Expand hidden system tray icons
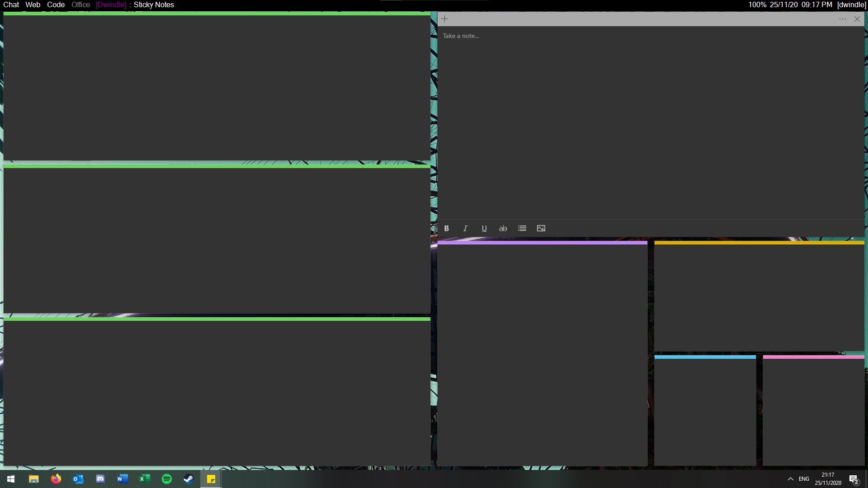The height and width of the screenshot is (488, 868). [790, 479]
